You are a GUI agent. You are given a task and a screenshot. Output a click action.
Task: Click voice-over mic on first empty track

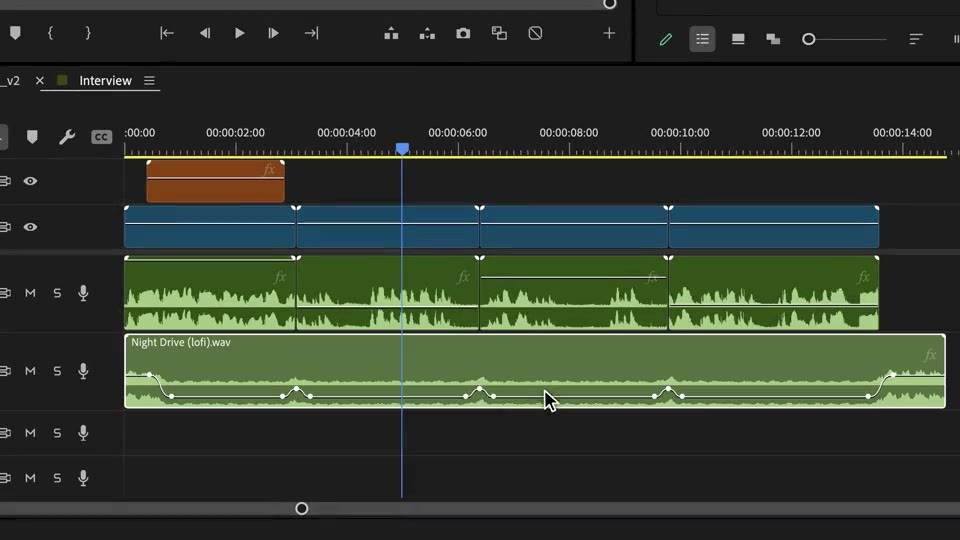pos(83,433)
